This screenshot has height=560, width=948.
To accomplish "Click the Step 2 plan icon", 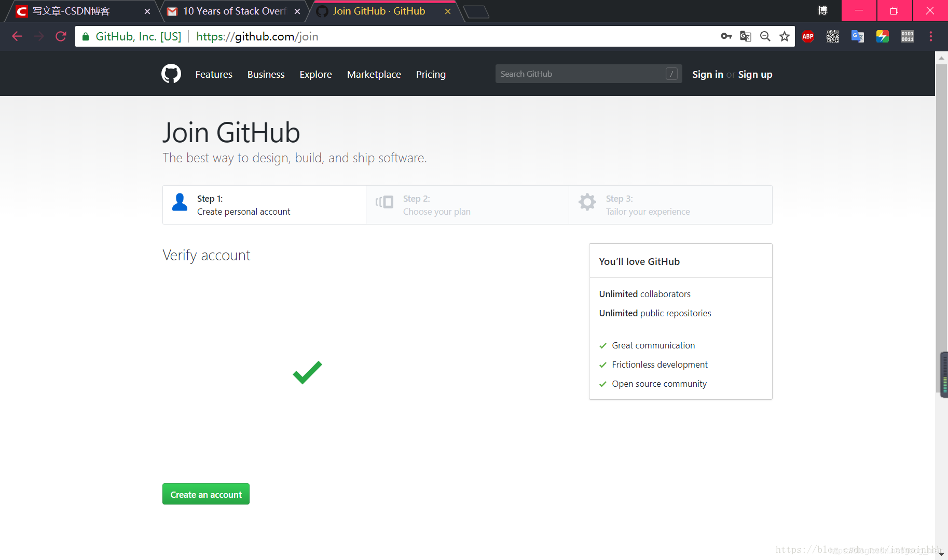I will coord(384,202).
